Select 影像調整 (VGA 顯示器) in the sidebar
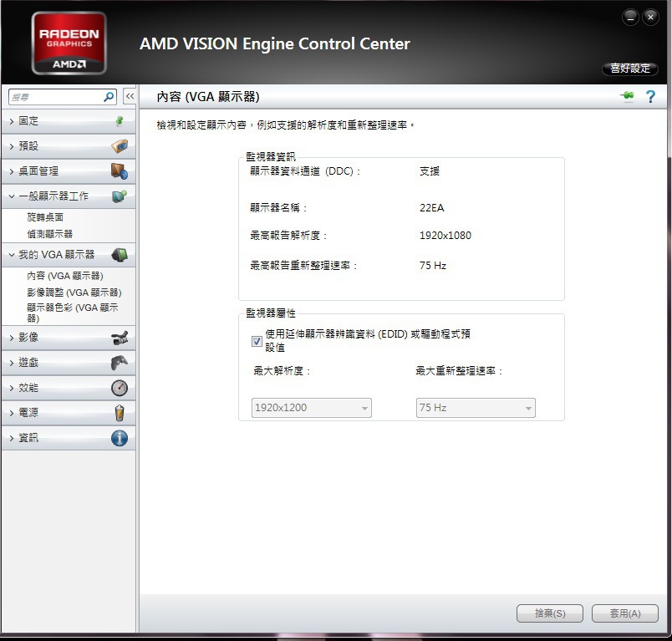Screen dimensions: 672x641 click(x=74, y=293)
